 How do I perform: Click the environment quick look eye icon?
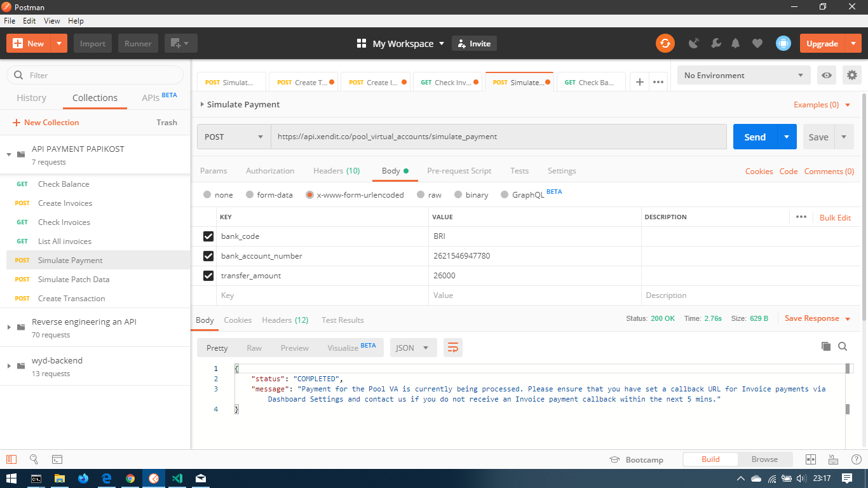pos(827,75)
